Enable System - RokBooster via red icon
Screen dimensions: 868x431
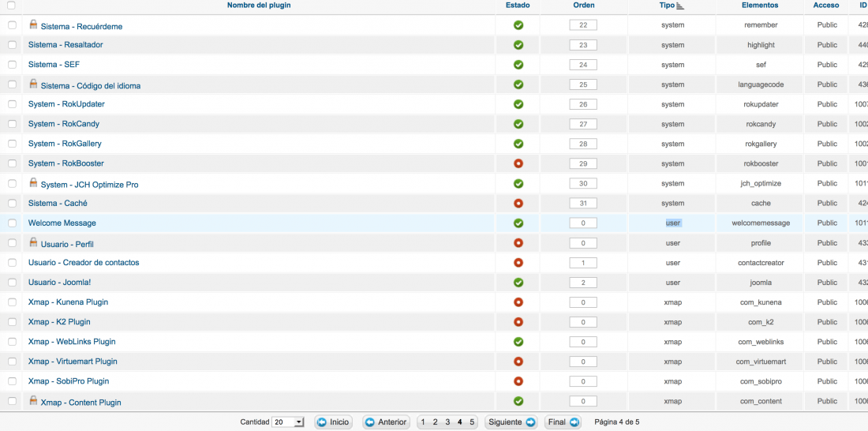tap(518, 163)
